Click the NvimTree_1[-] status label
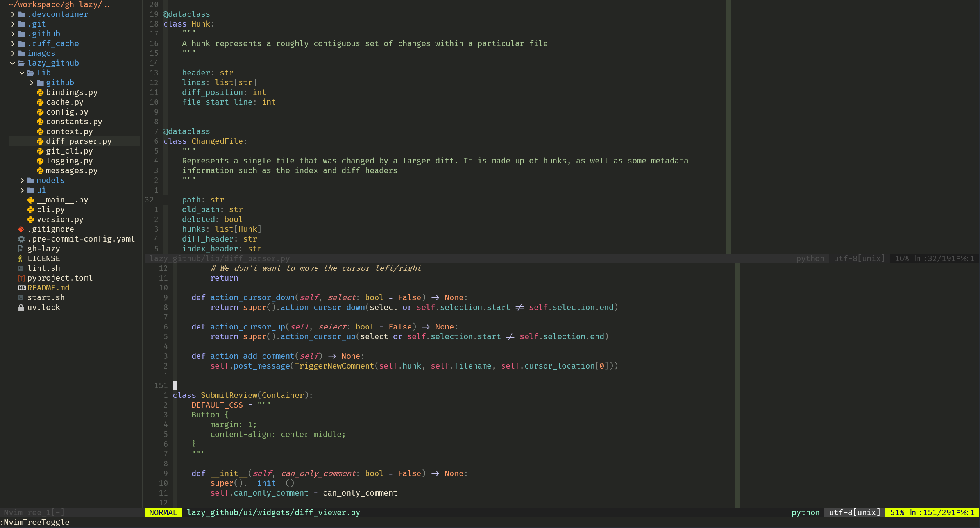This screenshot has width=980, height=528. click(34, 512)
